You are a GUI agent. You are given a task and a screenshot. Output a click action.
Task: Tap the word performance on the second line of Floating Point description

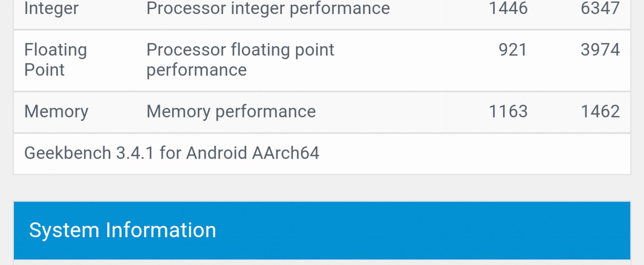[x=197, y=71]
